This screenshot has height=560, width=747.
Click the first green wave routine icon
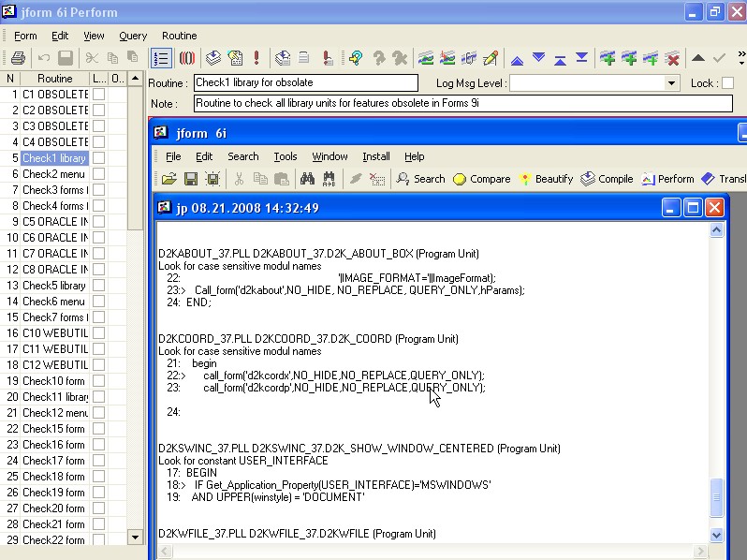(x=425, y=58)
